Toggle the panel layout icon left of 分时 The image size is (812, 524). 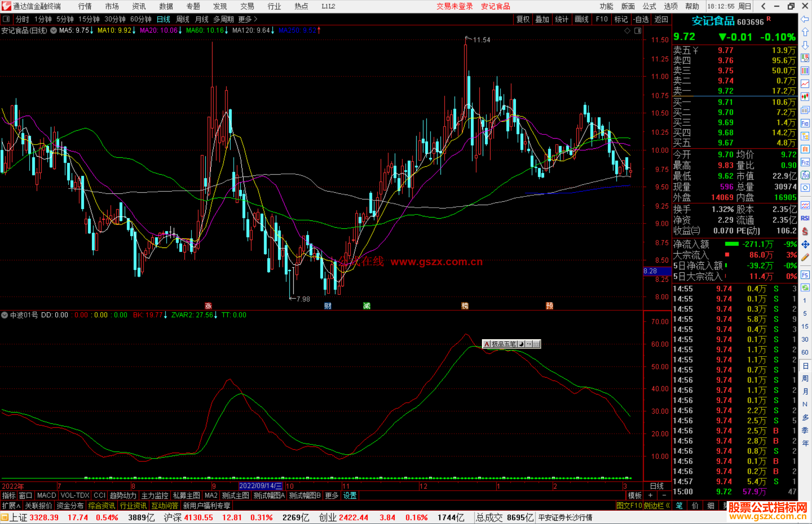[6, 19]
